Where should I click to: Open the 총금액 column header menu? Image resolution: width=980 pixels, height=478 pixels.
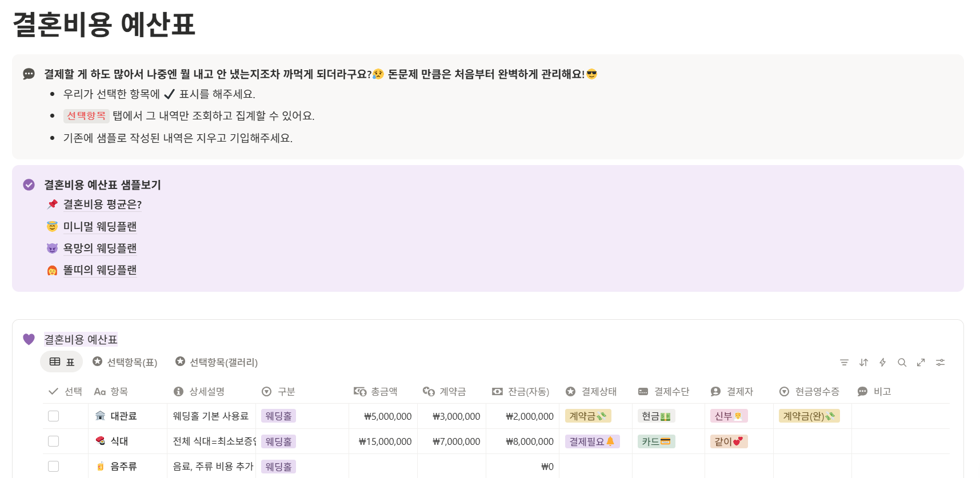coord(383,391)
